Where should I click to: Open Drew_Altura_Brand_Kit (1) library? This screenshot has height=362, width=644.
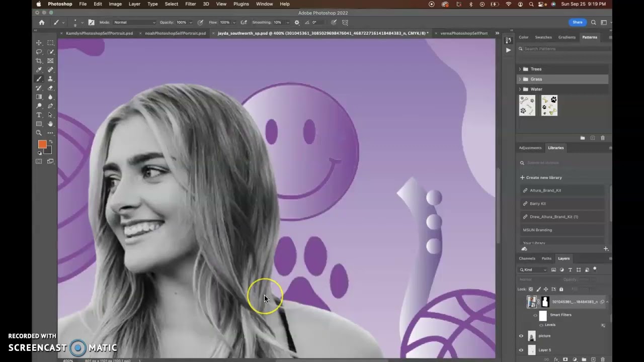tap(561, 217)
